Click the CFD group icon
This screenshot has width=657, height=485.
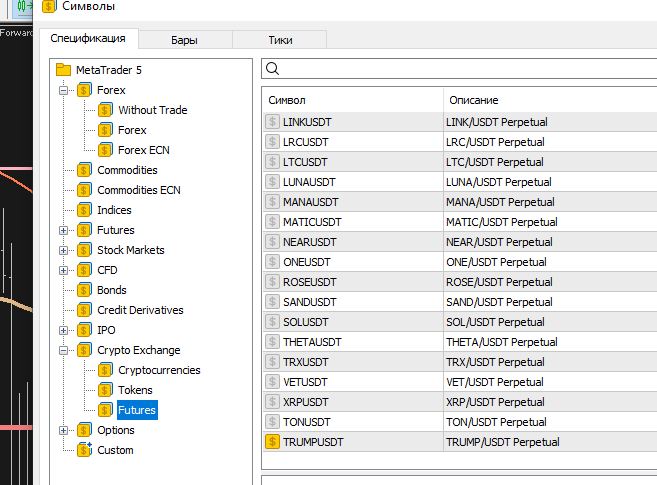click(84, 270)
